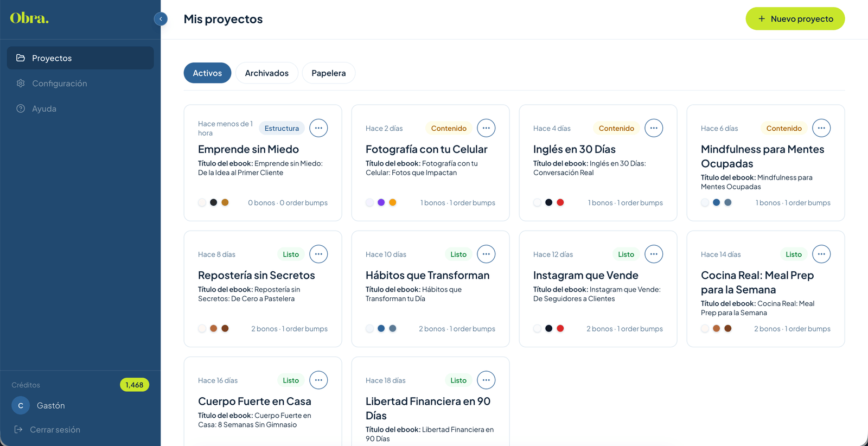Click '0 bonos · 0 order bumps' text
The height and width of the screenshot is (446, 868).
tap(288, 202)
